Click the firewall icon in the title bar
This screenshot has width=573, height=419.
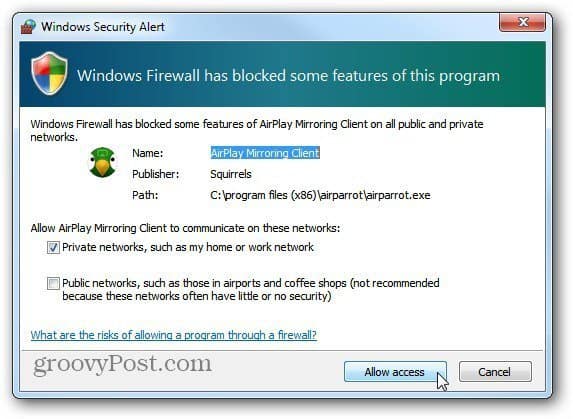tap(29, 26)
